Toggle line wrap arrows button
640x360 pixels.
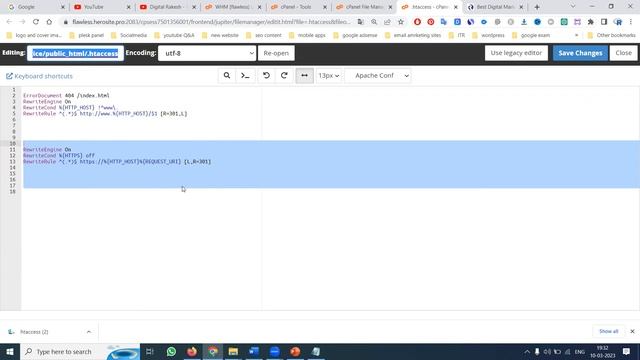click(304, 76)
